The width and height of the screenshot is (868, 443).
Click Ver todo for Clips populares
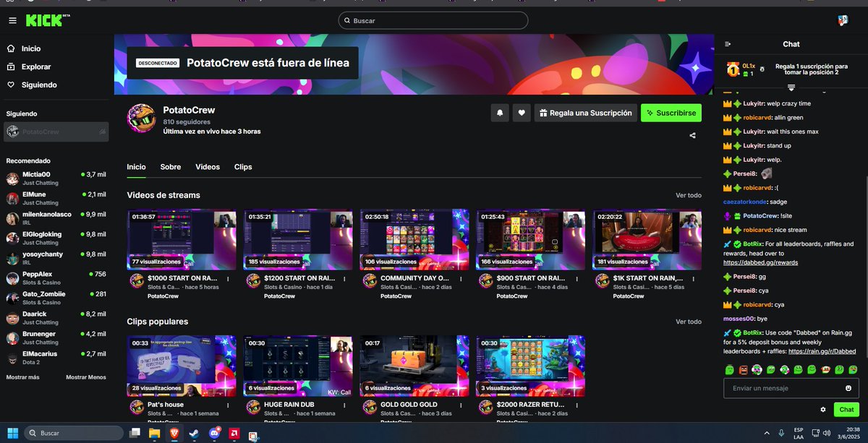tap(689, 322)
